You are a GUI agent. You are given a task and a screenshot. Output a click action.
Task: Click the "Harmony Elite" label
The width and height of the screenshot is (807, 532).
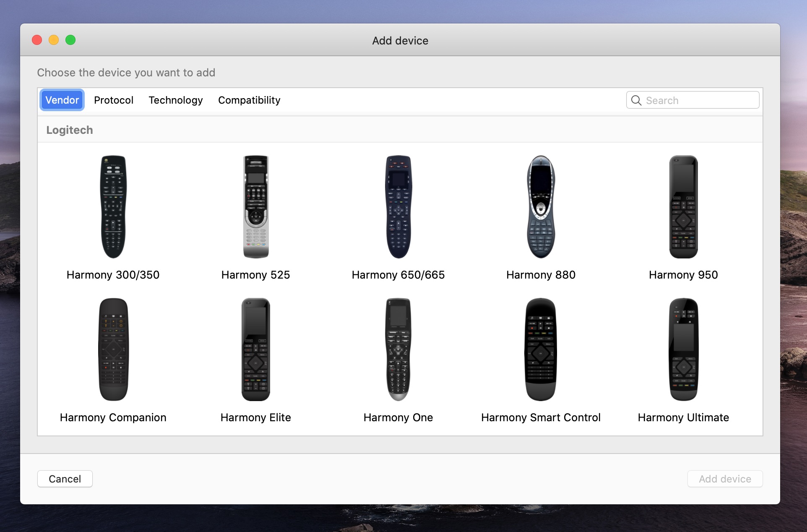coord(256,417)
